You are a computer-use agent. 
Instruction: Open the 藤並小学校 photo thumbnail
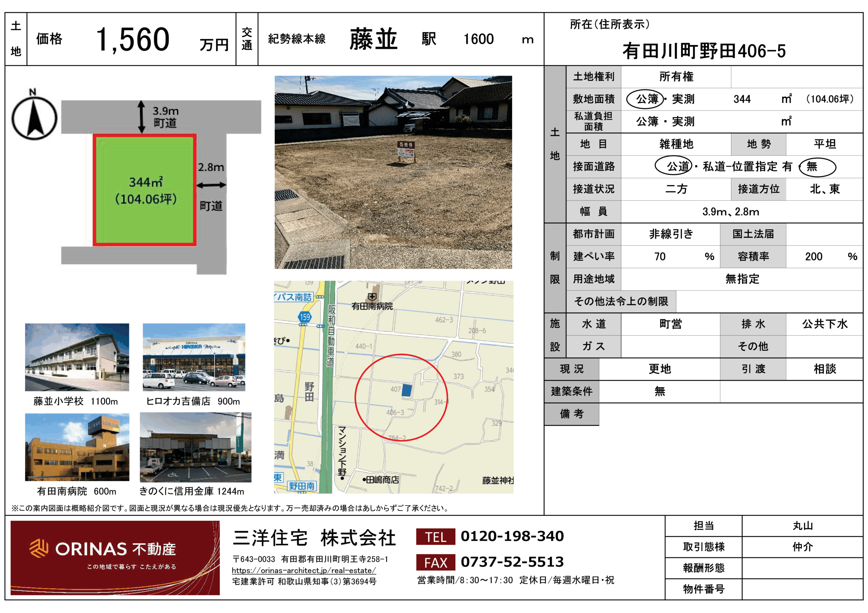[x=77, y=357]
